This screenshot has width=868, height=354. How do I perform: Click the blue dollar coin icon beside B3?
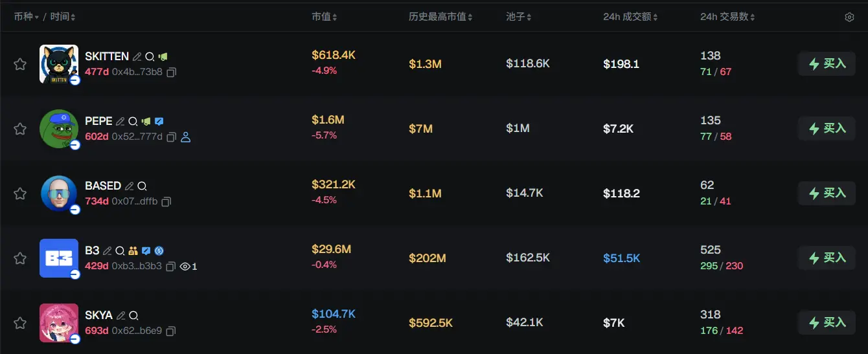pyautogui.click(x=159, y=251)
